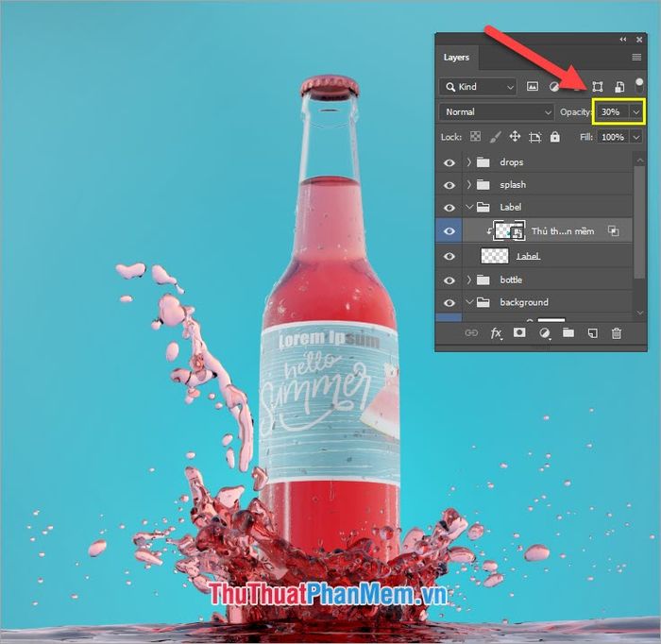Viewport: 661px width, 644px height.
Task: Click the Fill 100% value field
Action: pos(614,137)
